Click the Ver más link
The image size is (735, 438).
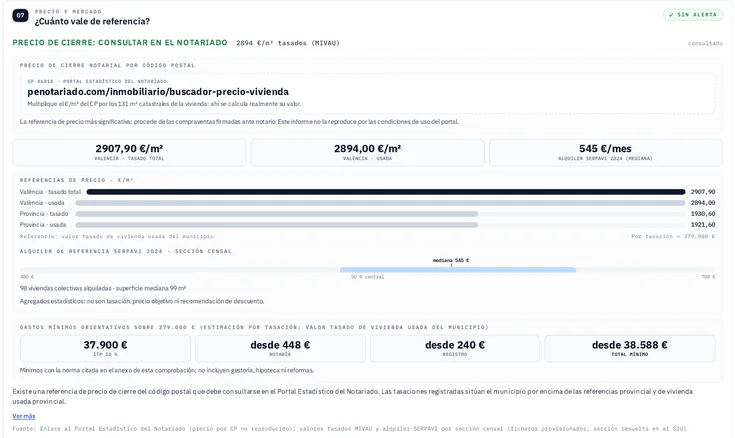pyautogui.click(x=23, y=416)
